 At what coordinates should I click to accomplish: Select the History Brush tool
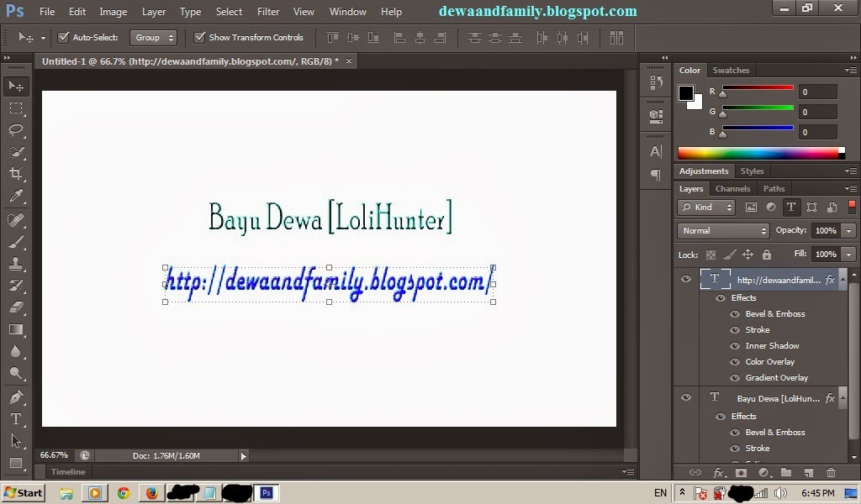tap(16, 285)
